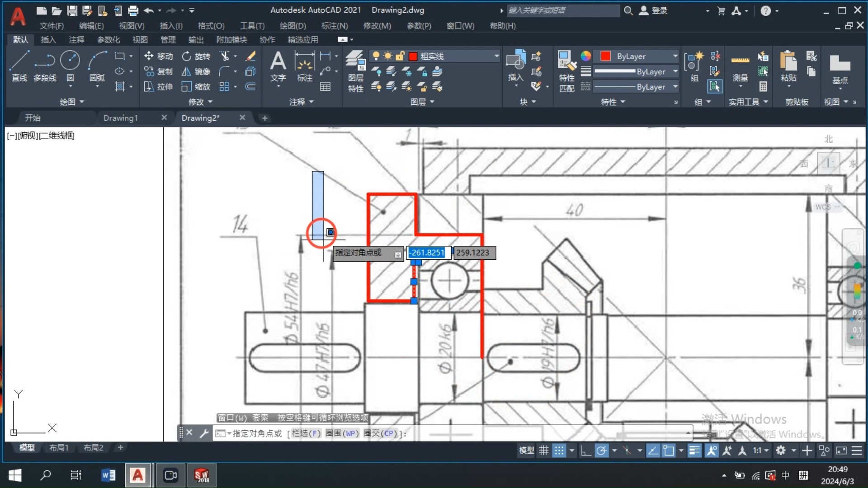Screen dimensions: 868x488
Task: Switch to the 插入 ribbon tab
Action: point(48,40)
